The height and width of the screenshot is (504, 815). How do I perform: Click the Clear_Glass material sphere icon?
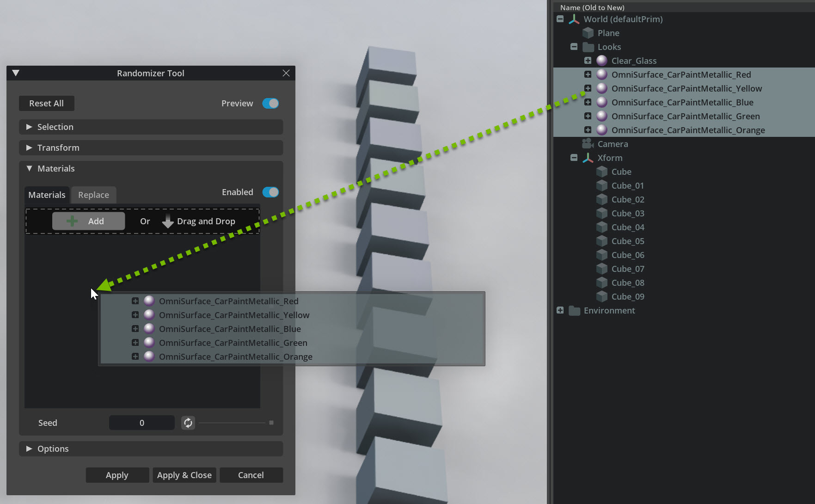602,61
